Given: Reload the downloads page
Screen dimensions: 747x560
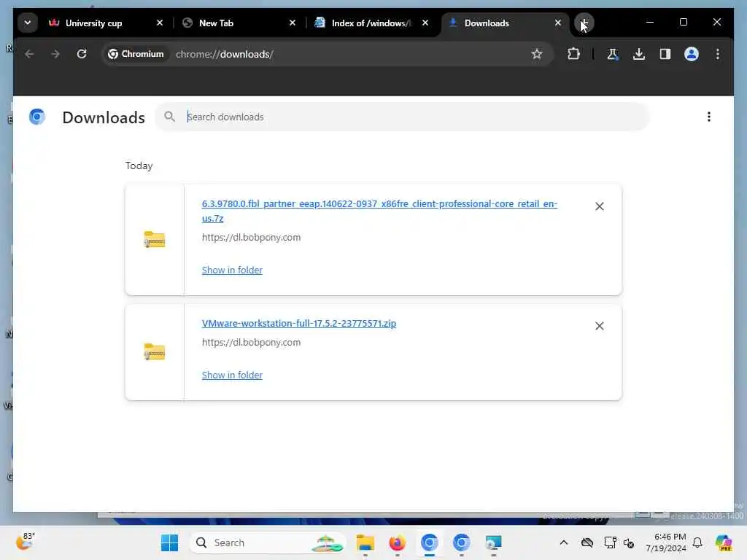Looking at the screenshot, I should (x=82, y=54).
